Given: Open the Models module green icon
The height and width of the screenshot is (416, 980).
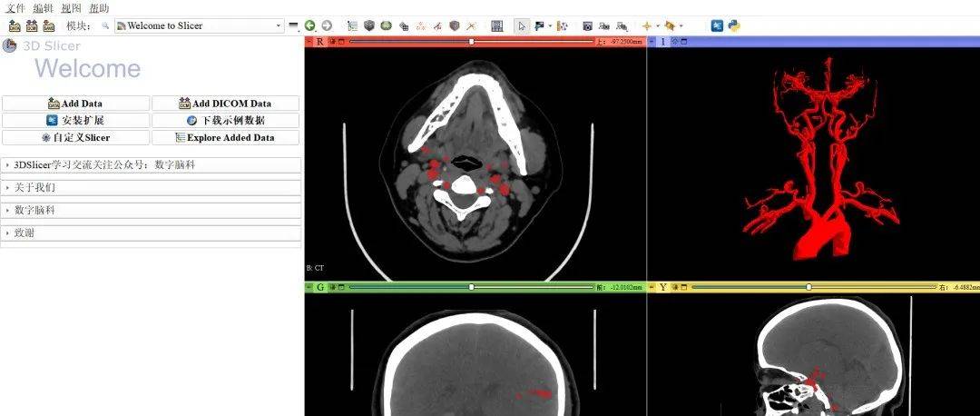Looking at the screenshot, I should coord(387,25).
